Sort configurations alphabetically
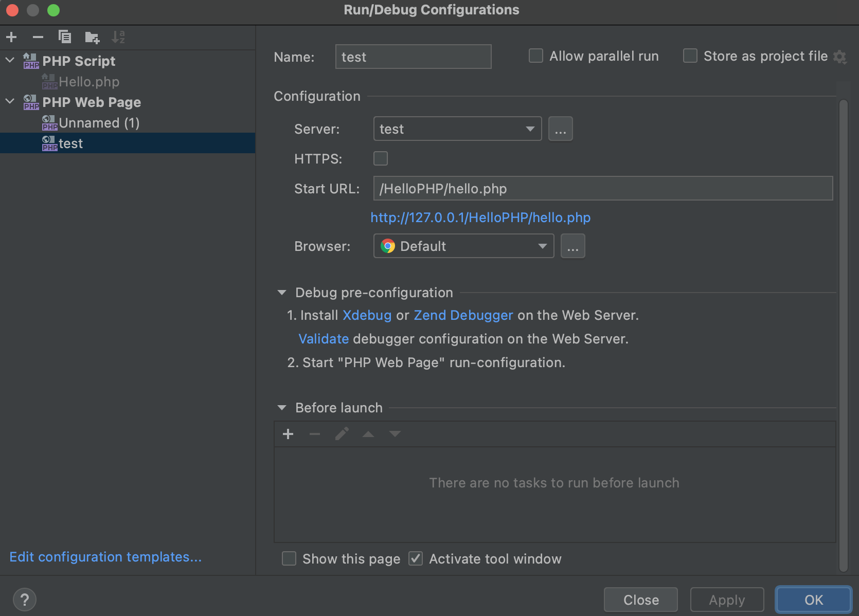Screen dimensions: 859x616 118,37
